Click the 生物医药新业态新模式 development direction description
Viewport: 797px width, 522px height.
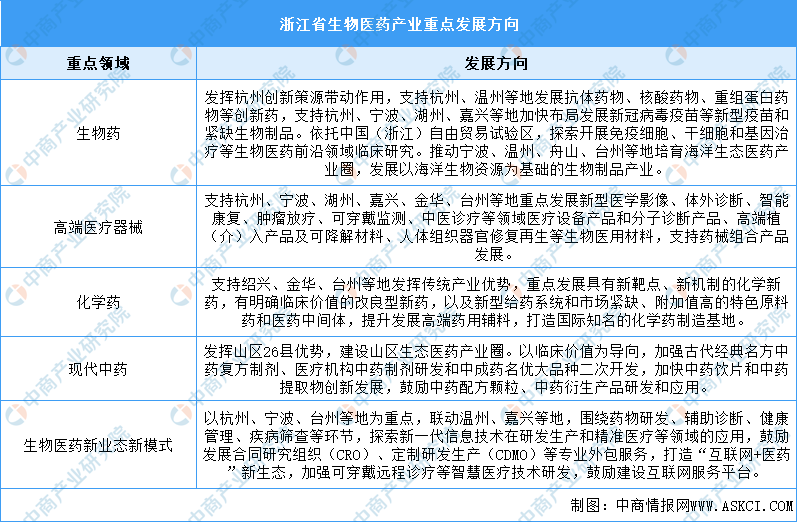click(x=496, y=445)
